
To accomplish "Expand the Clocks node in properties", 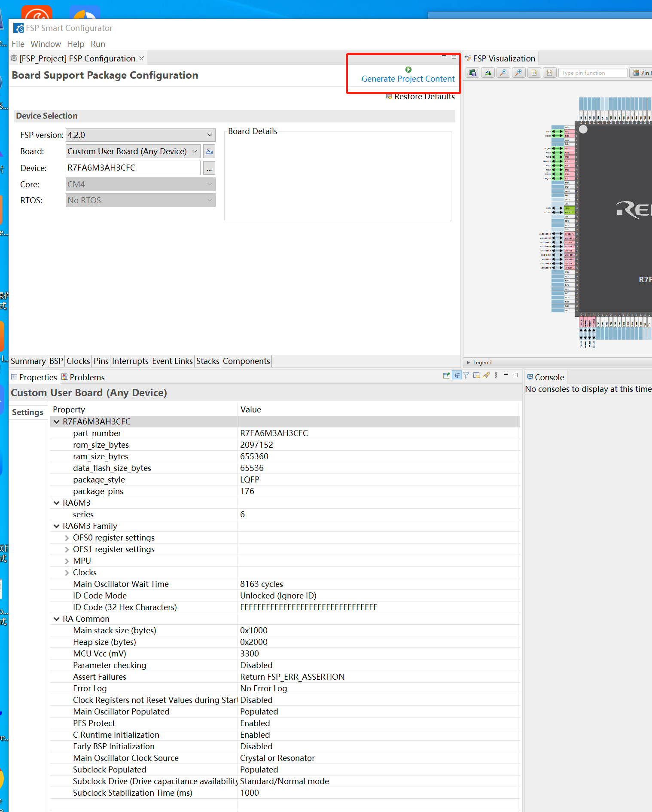I will point(67,573).
